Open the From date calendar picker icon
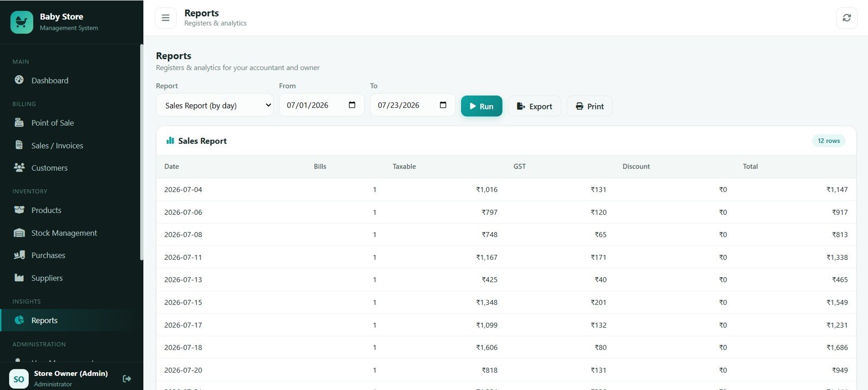The image size is (868, 390). click(352, 105)
